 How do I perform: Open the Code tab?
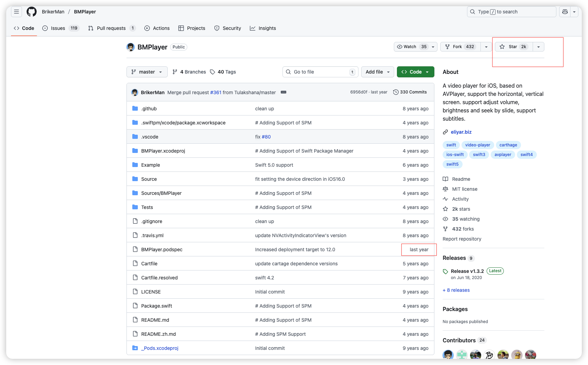click(x=24, y=28)
